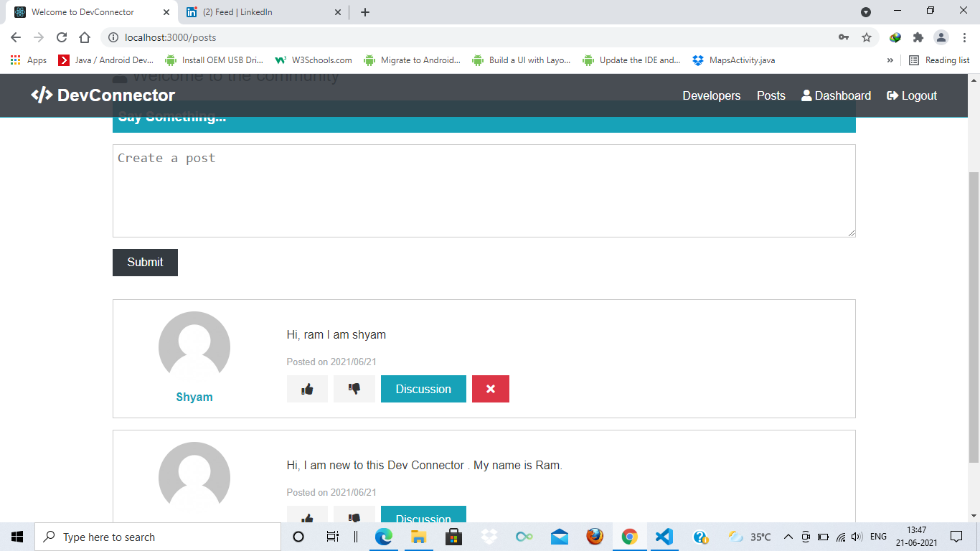
Task: Show hidden icons in the system tray
Action: 788,536
